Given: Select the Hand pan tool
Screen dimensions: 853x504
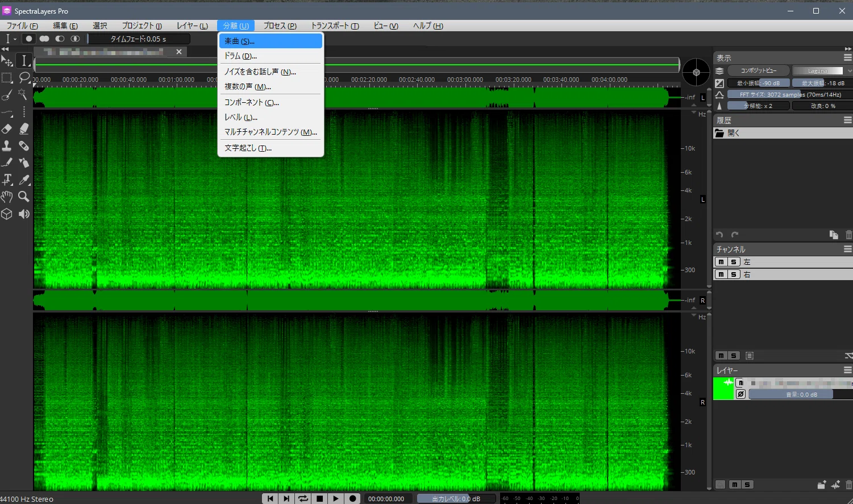Looking at the screenshot, I should coord(7,197).
